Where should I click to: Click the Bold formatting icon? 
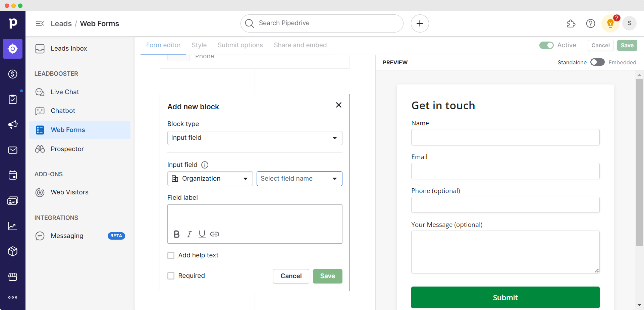click(x=176, y=234)
